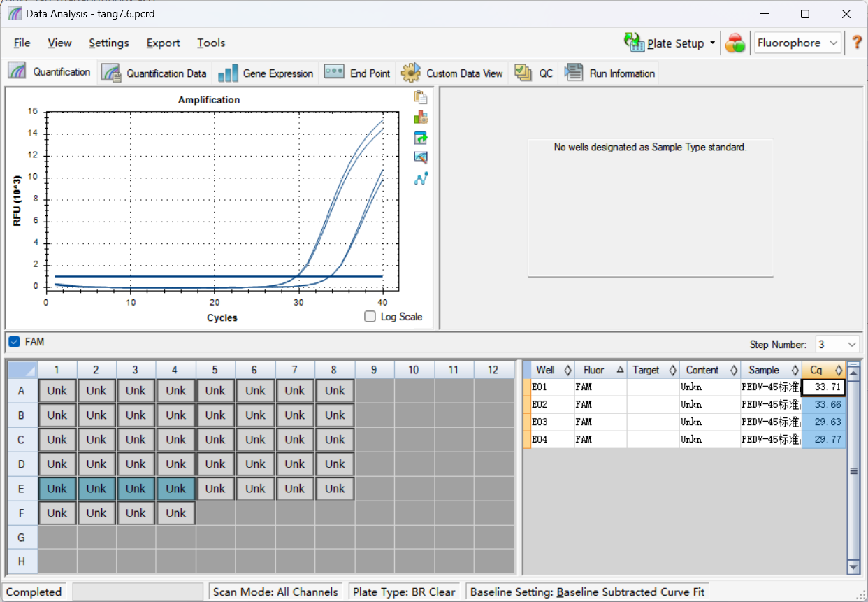Screen dimensions: 868x602
Task: Select all wells via plate corner
Action: [21, 370]
